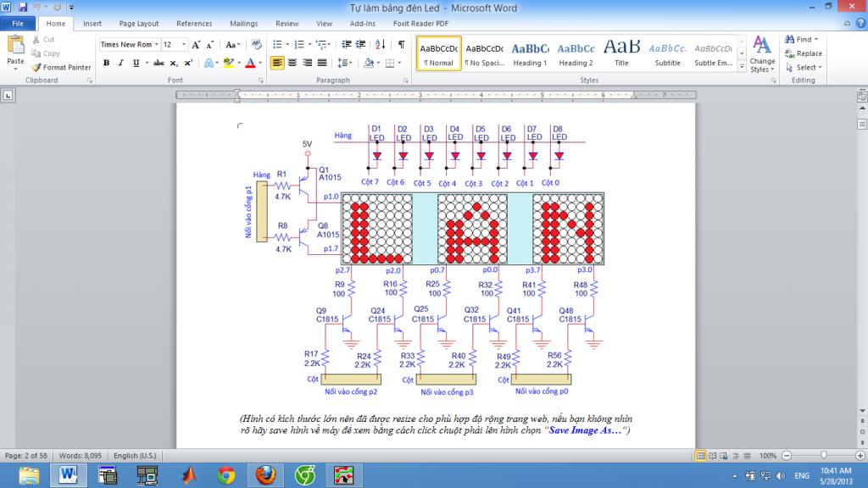Click the English (U.S.) language indicator
The image size is (868, 488).
point(135,456)
